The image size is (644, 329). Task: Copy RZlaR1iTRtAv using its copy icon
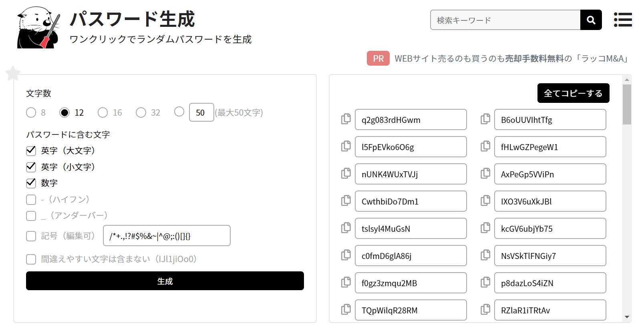click(x=485, y=310)
